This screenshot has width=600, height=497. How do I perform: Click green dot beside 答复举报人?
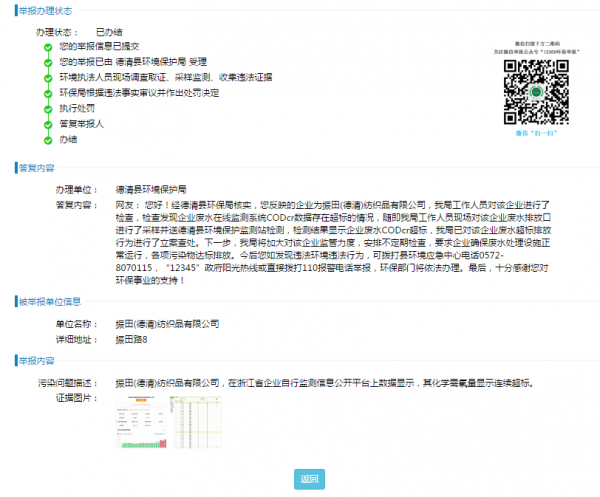coord(47,123)
